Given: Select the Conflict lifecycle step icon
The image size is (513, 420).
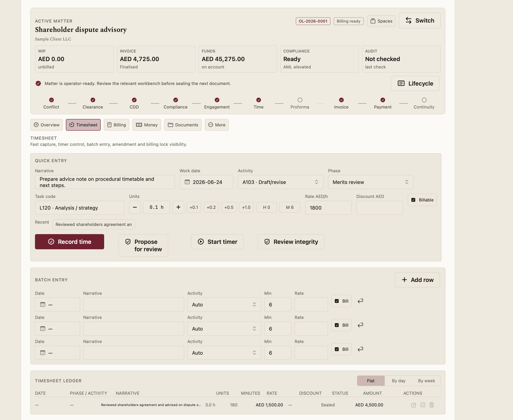Looking at the screenshot, I should (51, 100).
